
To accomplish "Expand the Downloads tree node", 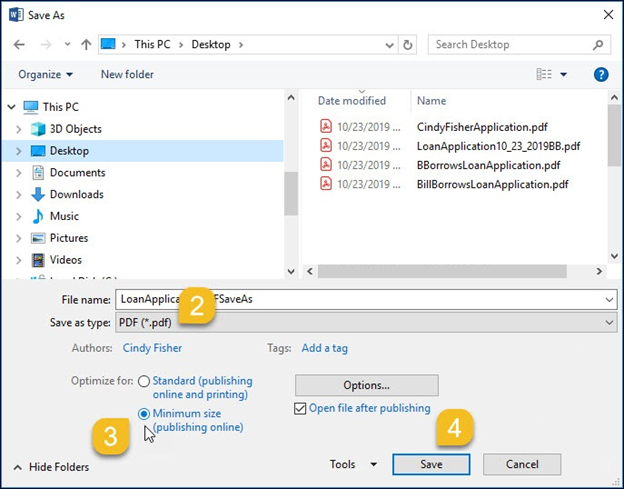I will (18, 195).
